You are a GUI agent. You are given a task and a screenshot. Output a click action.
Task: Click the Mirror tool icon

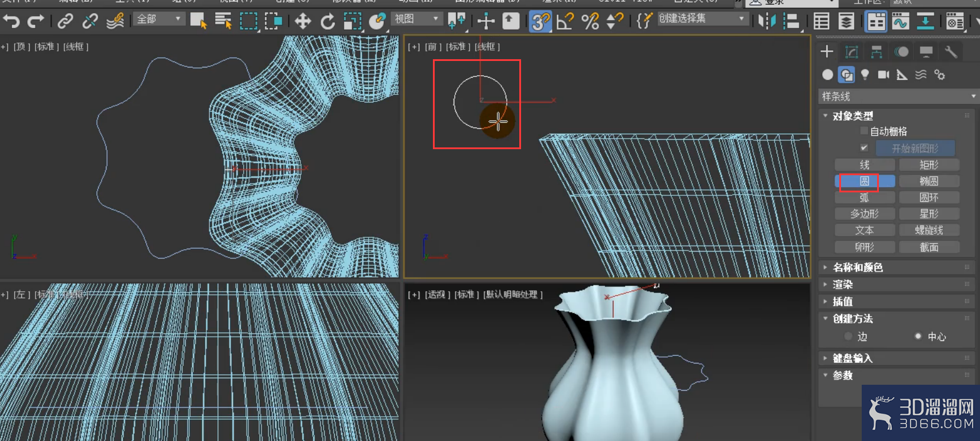click(767, 21)
